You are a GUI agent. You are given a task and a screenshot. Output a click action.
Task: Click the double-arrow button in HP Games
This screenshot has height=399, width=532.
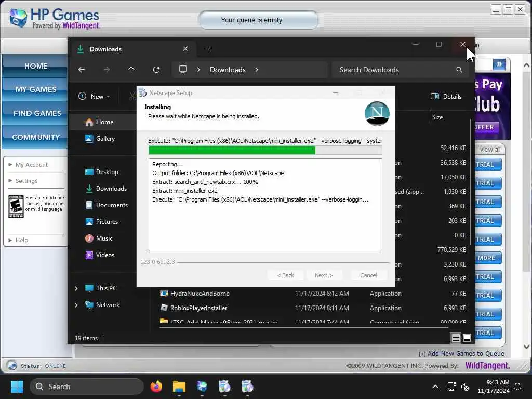point(499,64)
